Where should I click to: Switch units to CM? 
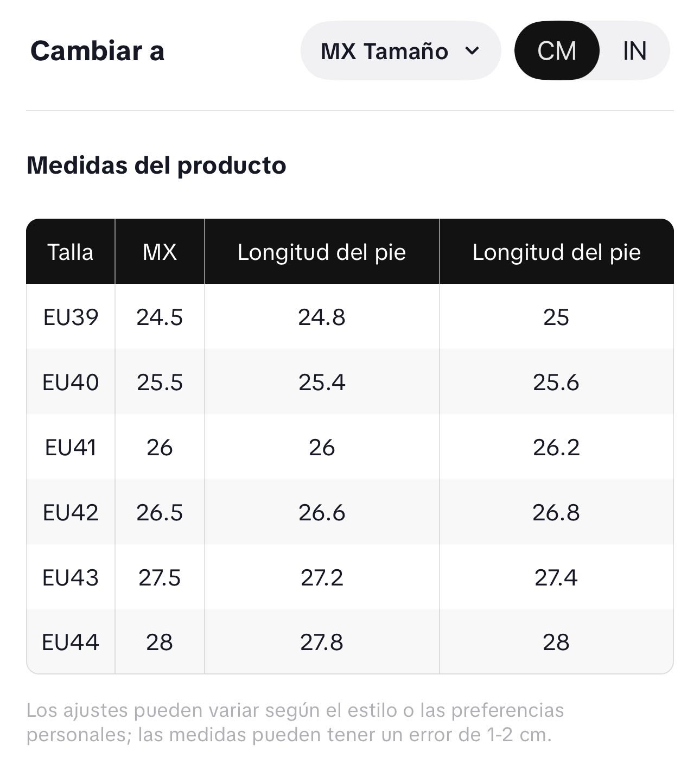pyautogui.click(x=557, y=51)
